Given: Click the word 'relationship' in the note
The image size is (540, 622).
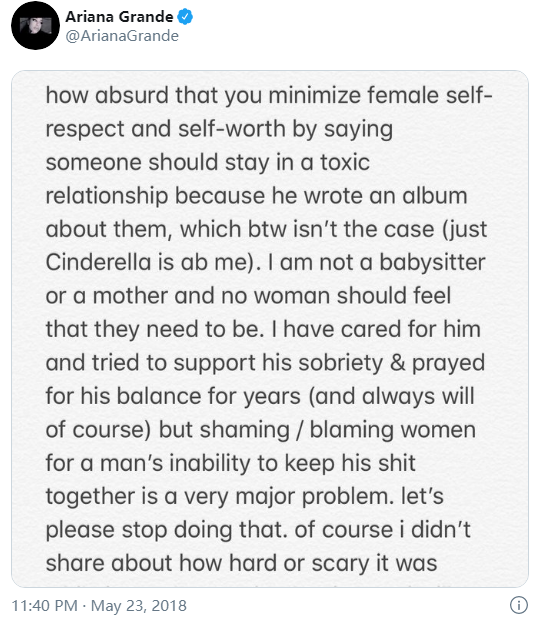Looking at the screenshot, I should (x=107, y=196).
